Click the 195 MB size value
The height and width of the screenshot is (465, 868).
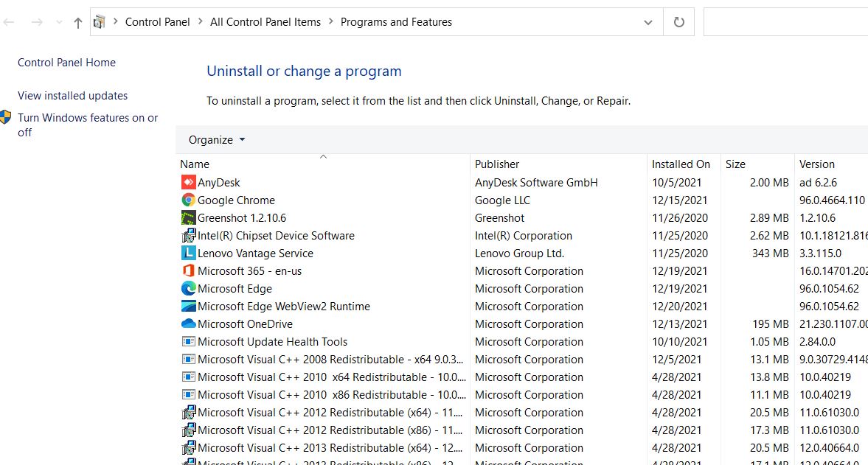770,324
